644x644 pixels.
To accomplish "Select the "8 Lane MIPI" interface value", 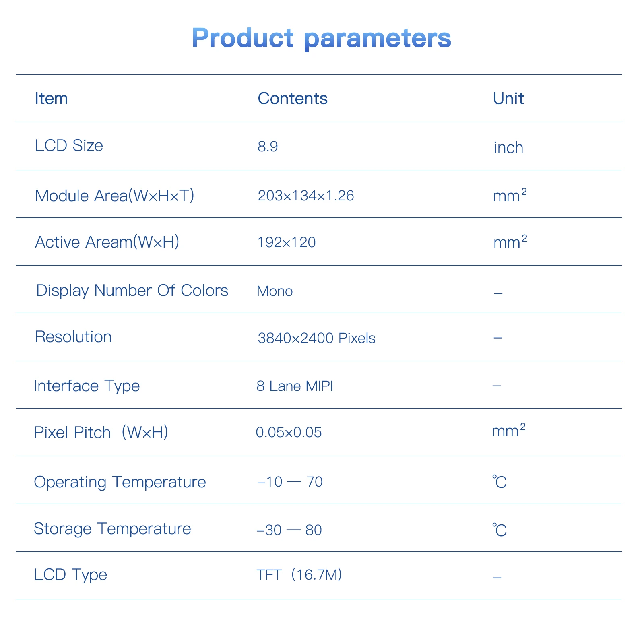I will (x=294, y=386).
